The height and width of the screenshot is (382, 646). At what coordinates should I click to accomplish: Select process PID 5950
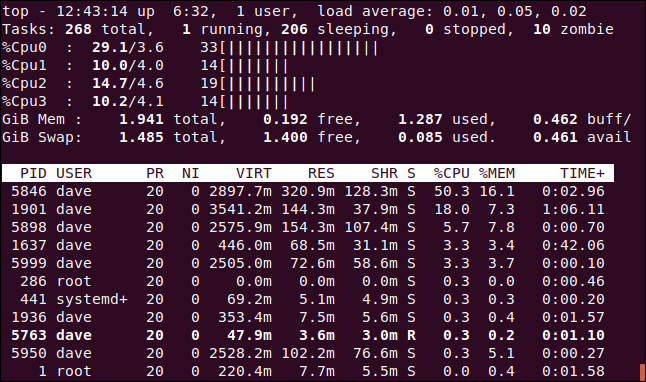point(308,353)
